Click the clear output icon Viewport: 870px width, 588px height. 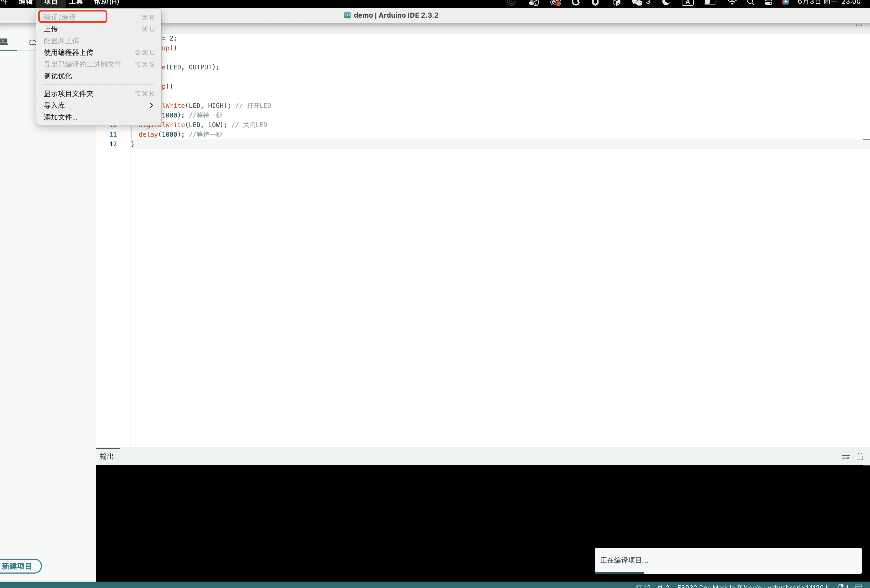[845, 456]
